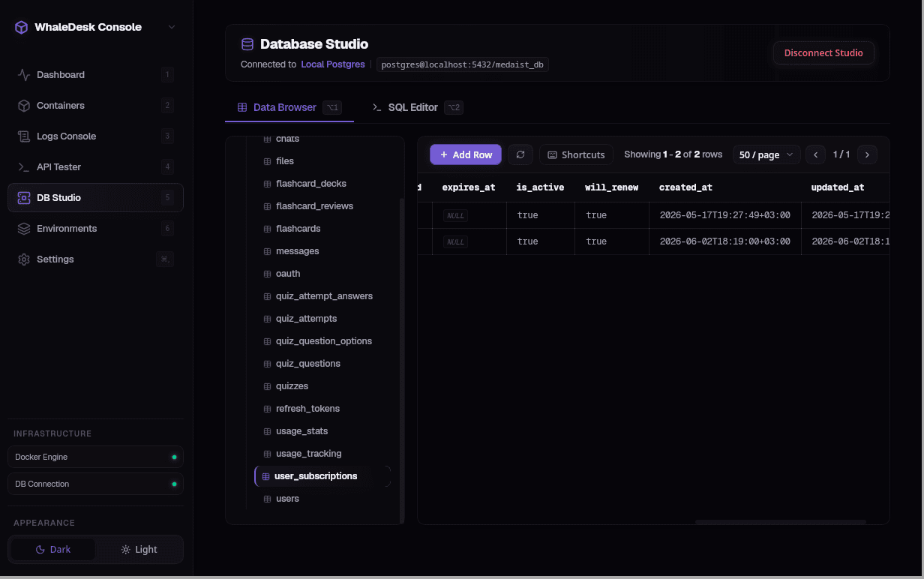Open the users table

[x=323, y=499]
